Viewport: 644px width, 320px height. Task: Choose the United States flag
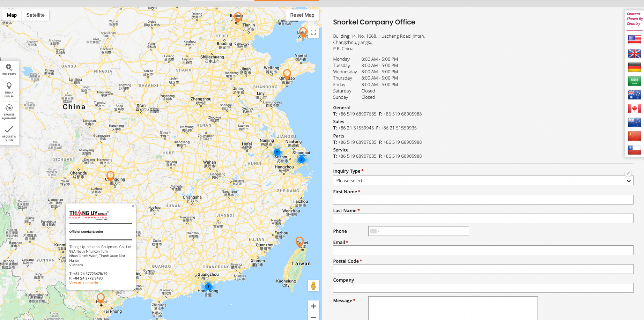[634, 40]
